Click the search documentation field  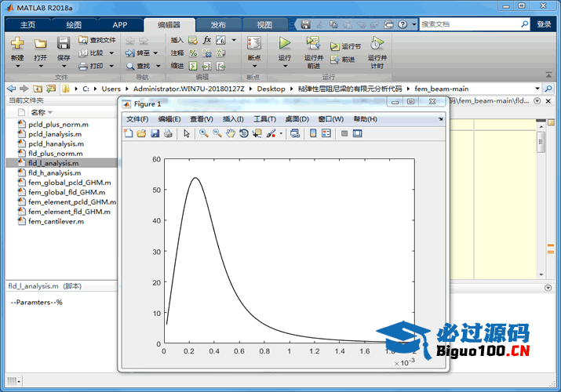470,24
